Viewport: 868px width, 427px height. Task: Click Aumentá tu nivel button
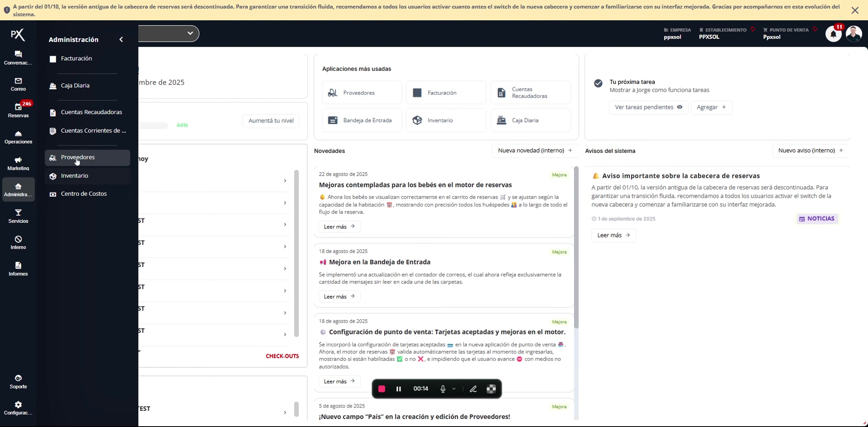click(271, 121)
